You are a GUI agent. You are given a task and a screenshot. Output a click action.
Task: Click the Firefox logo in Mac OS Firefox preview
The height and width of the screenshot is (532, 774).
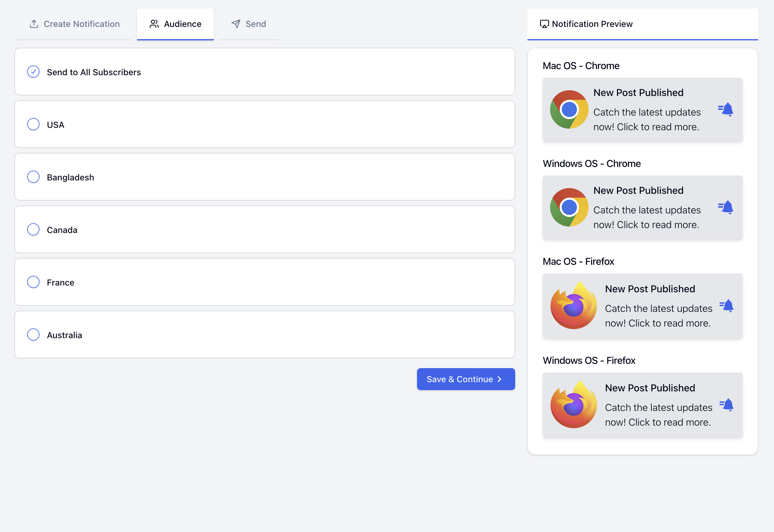click(574, 306)
